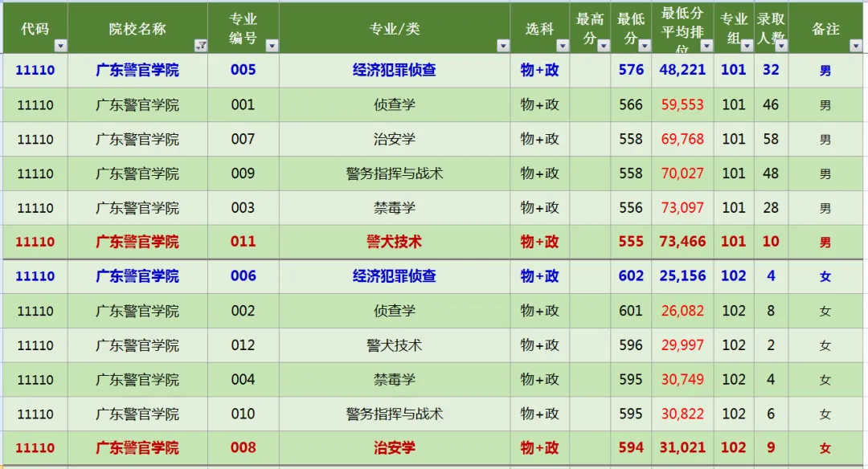Click ranking cell 73,097

coord(682,208)
